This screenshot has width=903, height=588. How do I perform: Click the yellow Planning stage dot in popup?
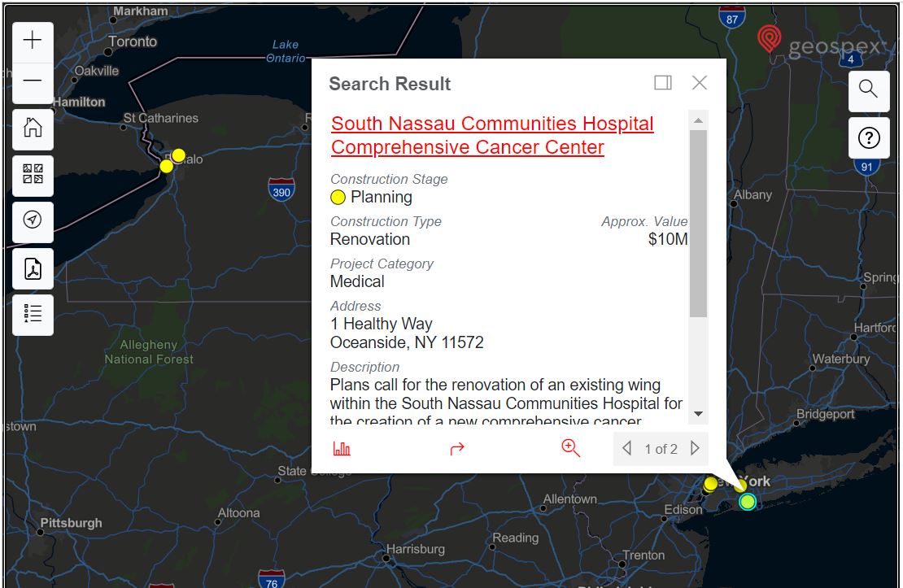[338, 198]
